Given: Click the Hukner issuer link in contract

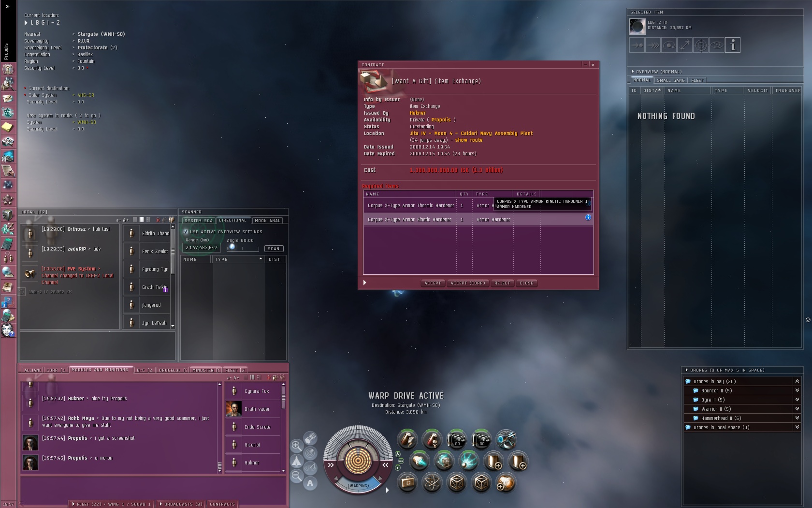Looking at the screenshot, I should (x=418, y=113).
